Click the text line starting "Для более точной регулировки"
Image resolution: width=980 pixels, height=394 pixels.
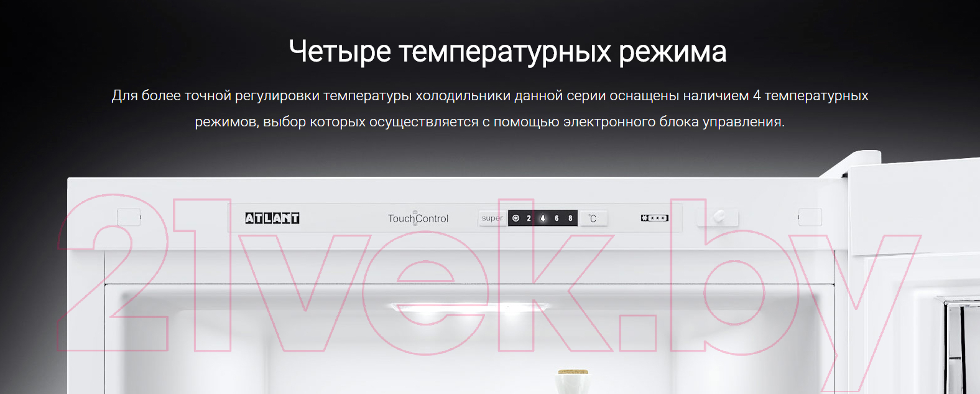click(x=490, y=96)
